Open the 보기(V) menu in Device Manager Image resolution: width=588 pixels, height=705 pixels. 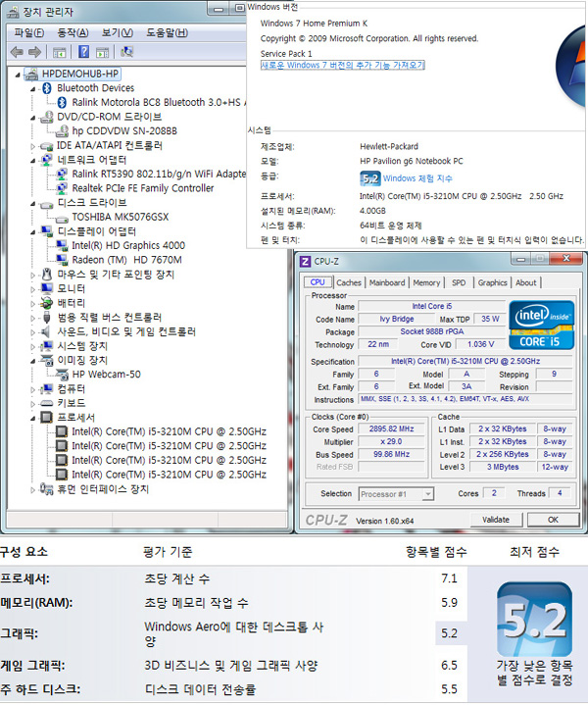[x=117, y=32]
